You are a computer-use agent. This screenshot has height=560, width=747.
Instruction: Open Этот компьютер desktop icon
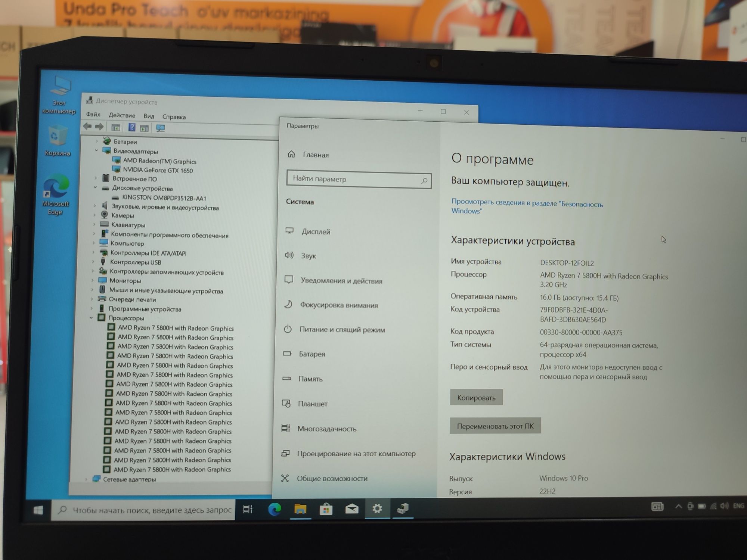point(59,95)
